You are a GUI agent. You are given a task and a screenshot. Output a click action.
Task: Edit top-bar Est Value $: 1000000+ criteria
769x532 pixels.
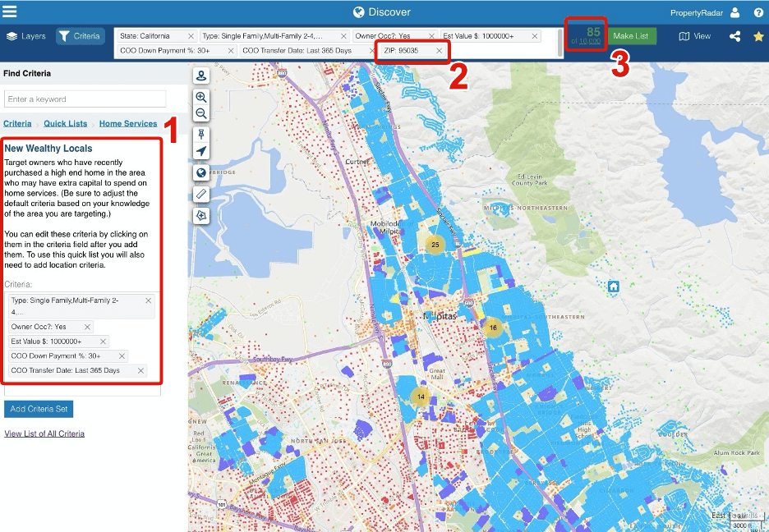(x=478, y=36)
